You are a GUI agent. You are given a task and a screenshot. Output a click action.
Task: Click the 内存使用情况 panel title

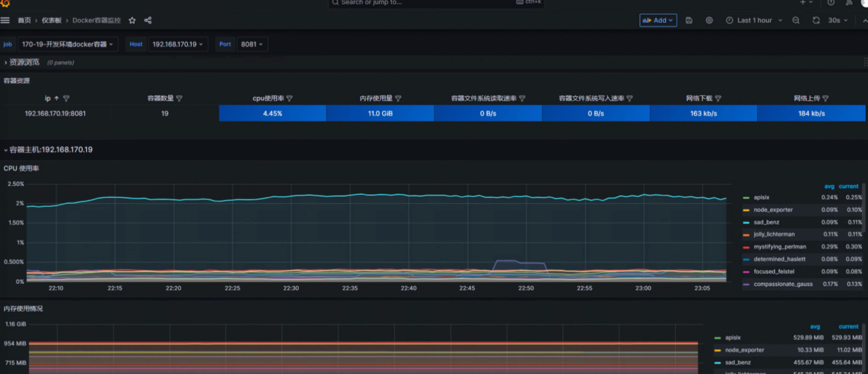[23, 309]
